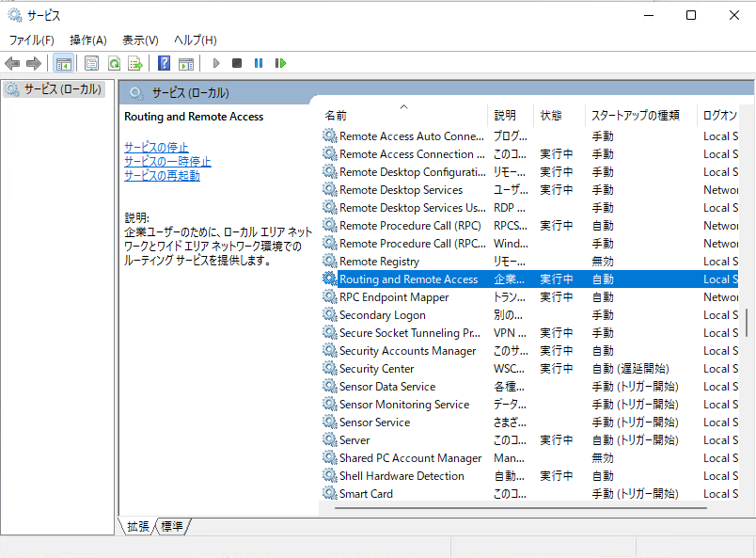Click 実行中 status of Shell Hardware Detection
The image size is (756, 558).
point(557,475)
